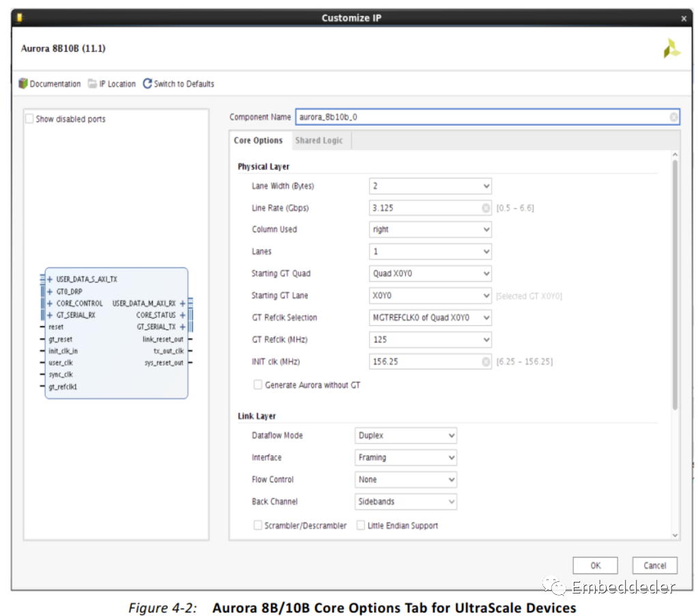Click Switch to Defaults text
The image size is (698, 616).
pos(184,84)
